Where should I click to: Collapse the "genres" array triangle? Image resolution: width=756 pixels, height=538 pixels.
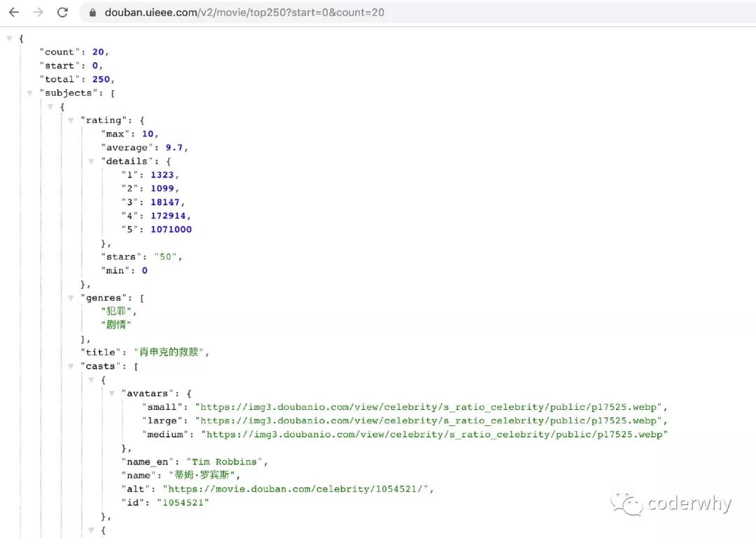pyautogui.click(x=71, y=298)
